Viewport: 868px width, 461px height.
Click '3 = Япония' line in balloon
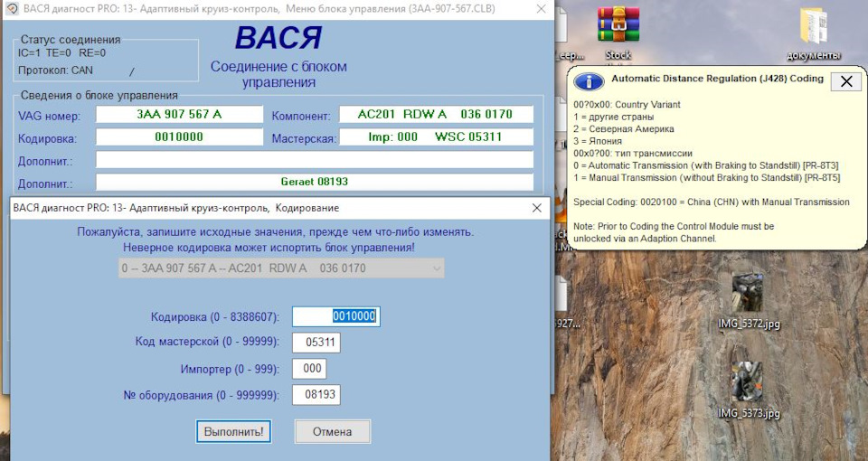pyautogui.click(x=598, y=141)
